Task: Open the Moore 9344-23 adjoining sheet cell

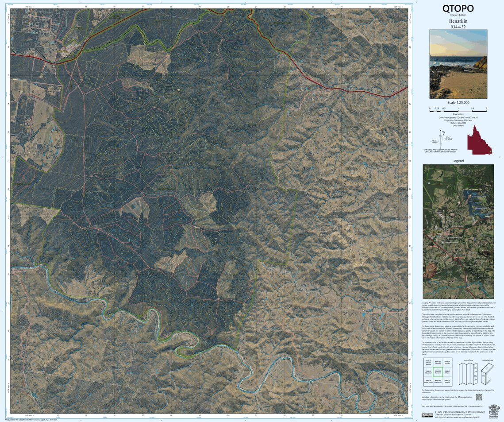Action: pyautogui.click(x=447, y=372)
